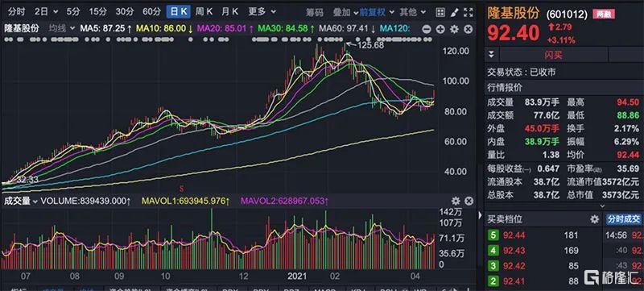Select the drawing brush tool icon
Image resolution: width=644 pixels, height=291 pixels.
(x=454, y=12)
